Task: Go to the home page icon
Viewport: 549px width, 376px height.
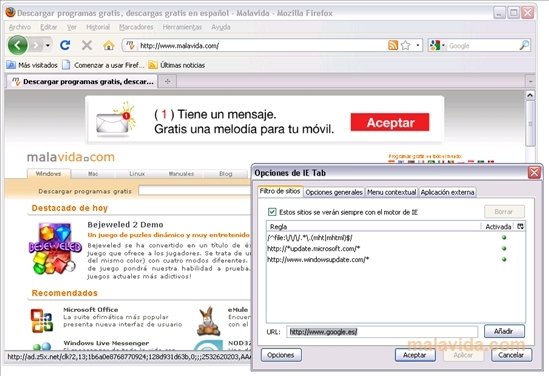Action: 109,45
